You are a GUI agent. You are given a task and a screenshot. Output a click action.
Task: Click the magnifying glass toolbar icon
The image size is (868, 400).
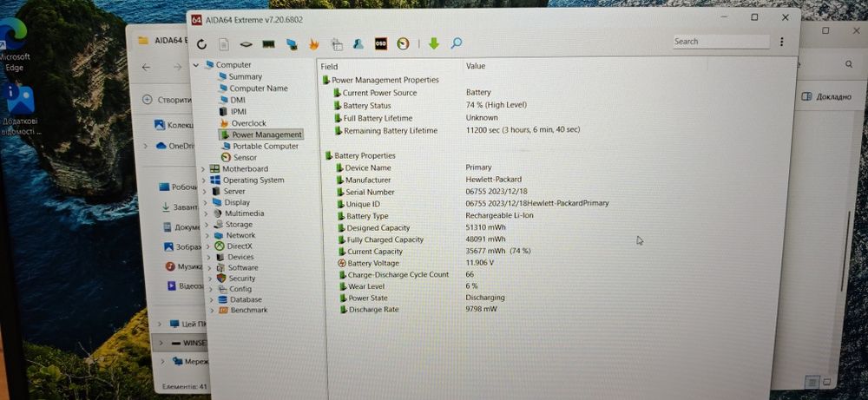pos(457,43)
